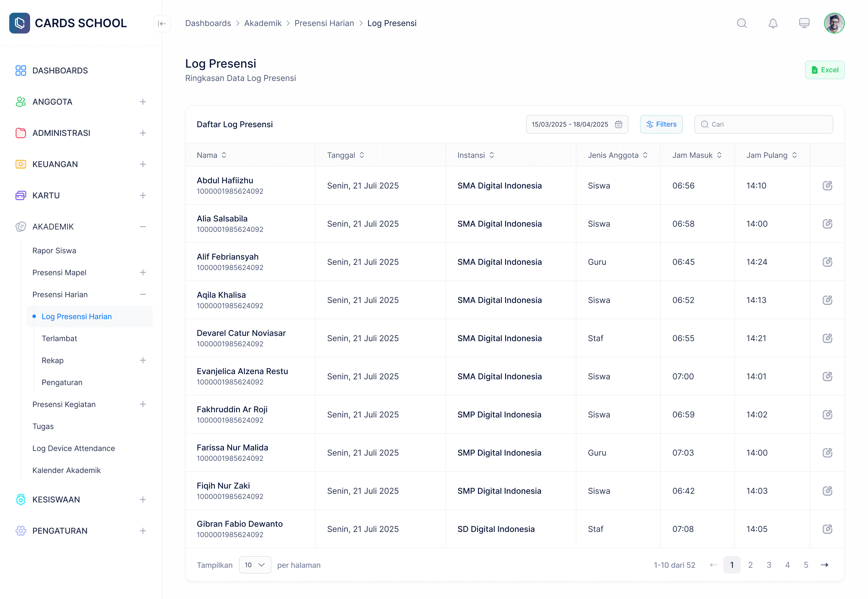The image size is (868, 599).
Task: Click edit icon for Abdul Hafiizhu row
Action: click(827, 185)
